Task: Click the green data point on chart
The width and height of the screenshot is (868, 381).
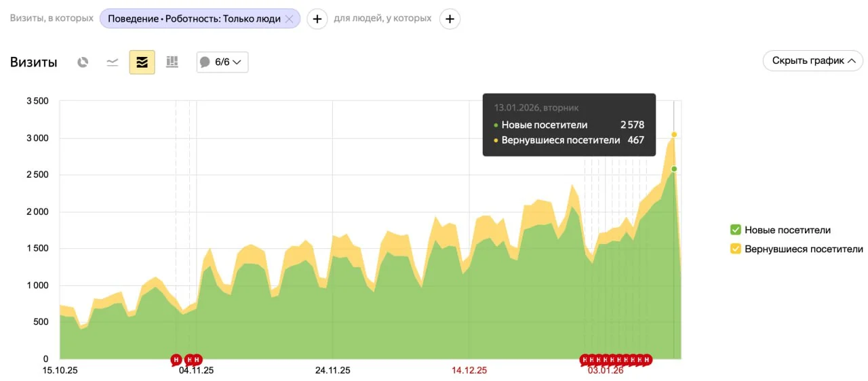Action: [x=674, y=169]
